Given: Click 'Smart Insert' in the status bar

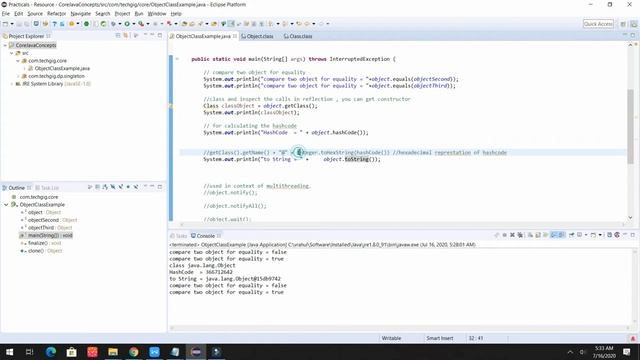Looking at the screenshot, I should [x=440, y=338].
